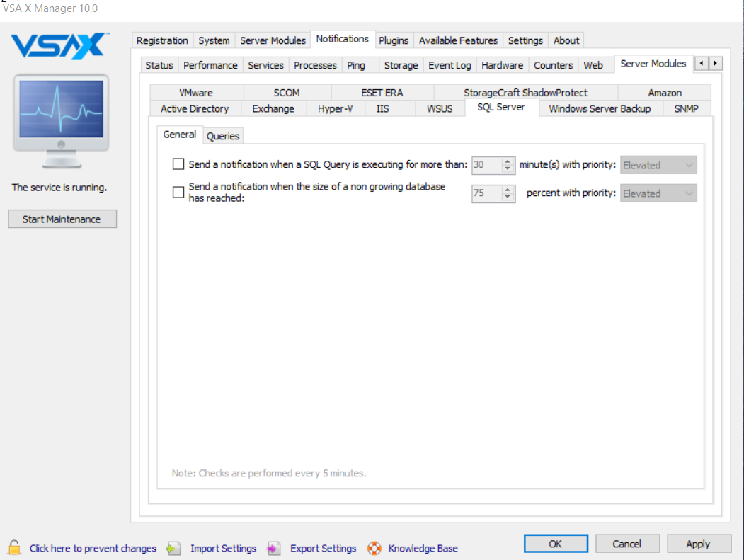
Task: Open priority dropdown for SQL Query notification
Action: point(658,165)
